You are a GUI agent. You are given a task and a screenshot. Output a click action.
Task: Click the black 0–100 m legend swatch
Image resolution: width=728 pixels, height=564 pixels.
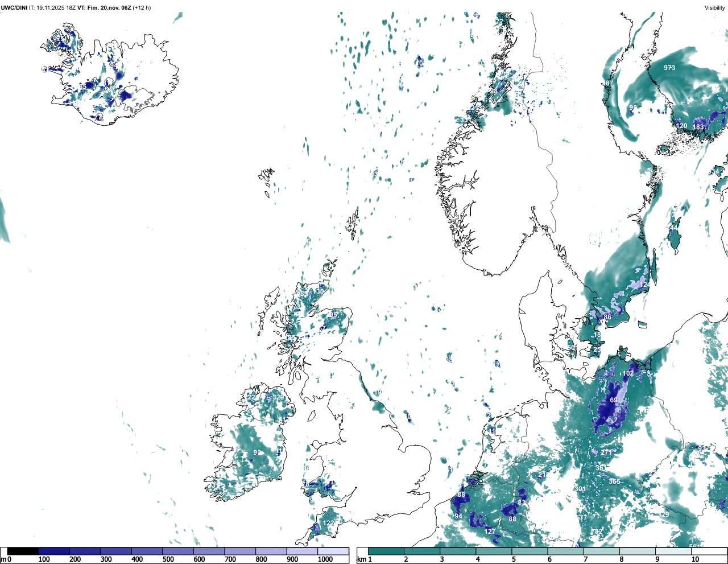pos(23,551)
